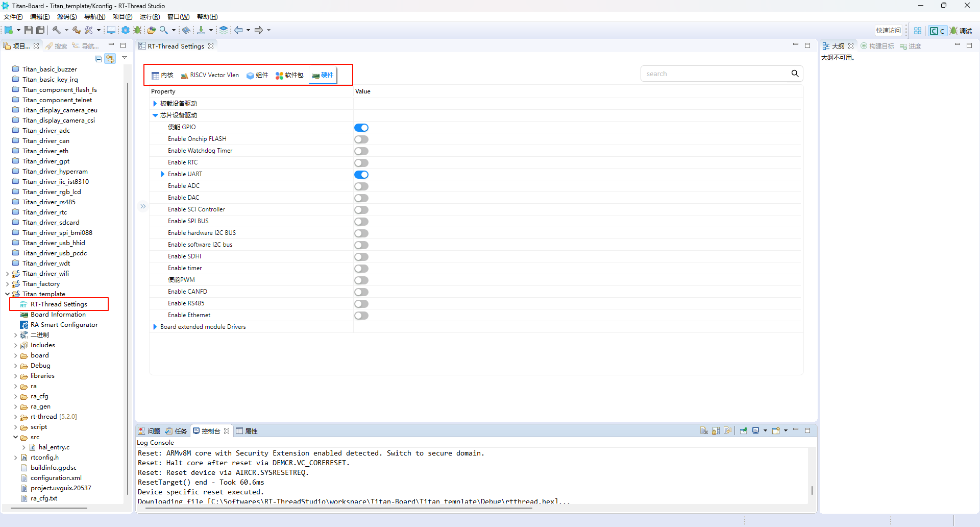Click the green debug bug icon
The height and width of the screenshot is (527, 980).
(x=137, y=31)
